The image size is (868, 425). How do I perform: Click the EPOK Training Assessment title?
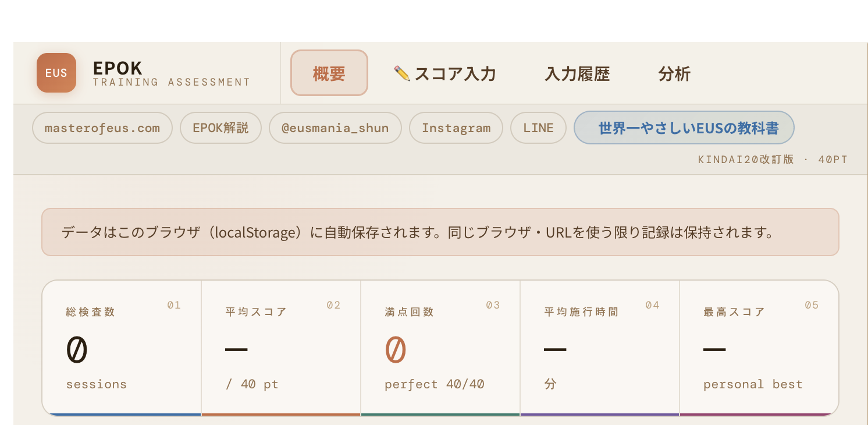tap(171, 74)
